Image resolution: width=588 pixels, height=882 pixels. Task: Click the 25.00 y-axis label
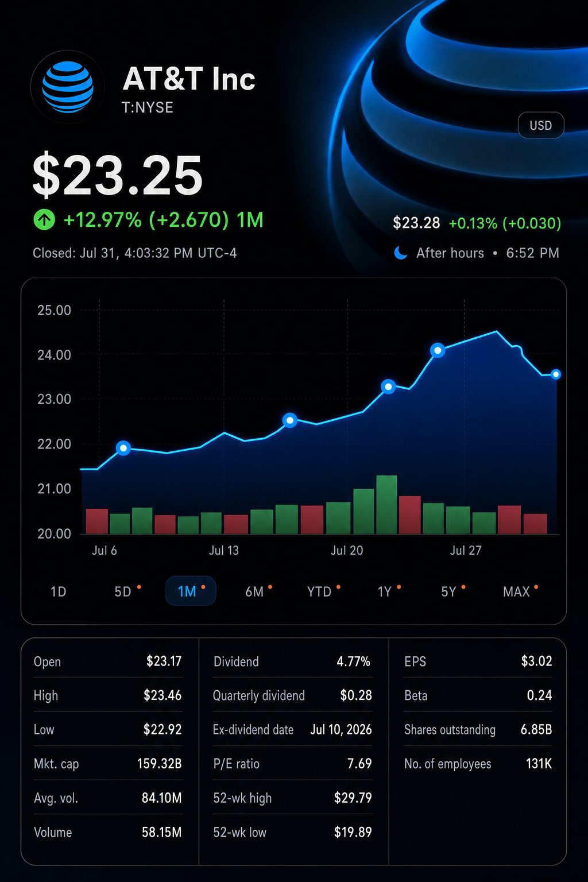54,310
